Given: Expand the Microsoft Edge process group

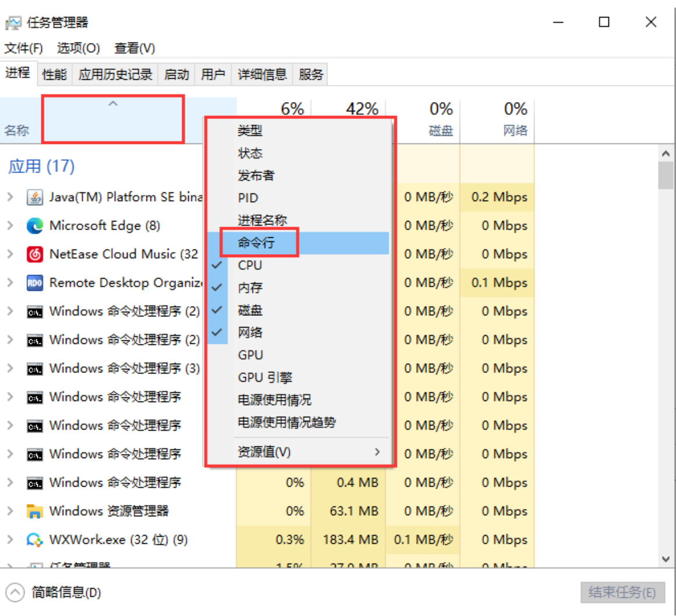Looking at the screenshot, I should [x=10, y=226].
